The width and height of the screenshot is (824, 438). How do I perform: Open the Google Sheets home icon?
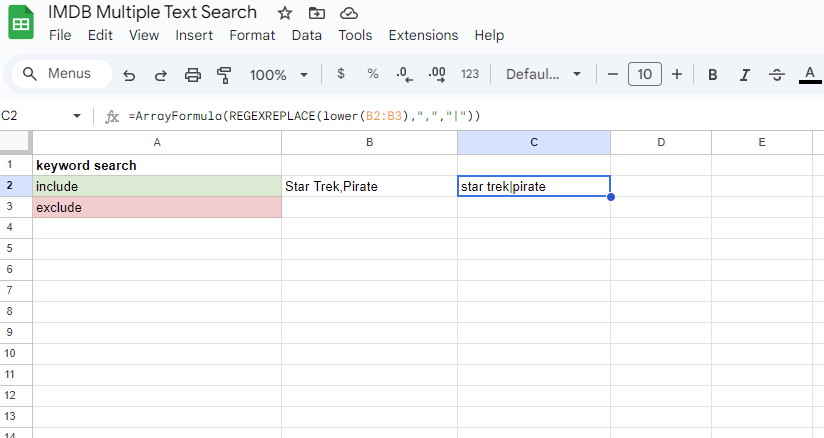(21, 23)
